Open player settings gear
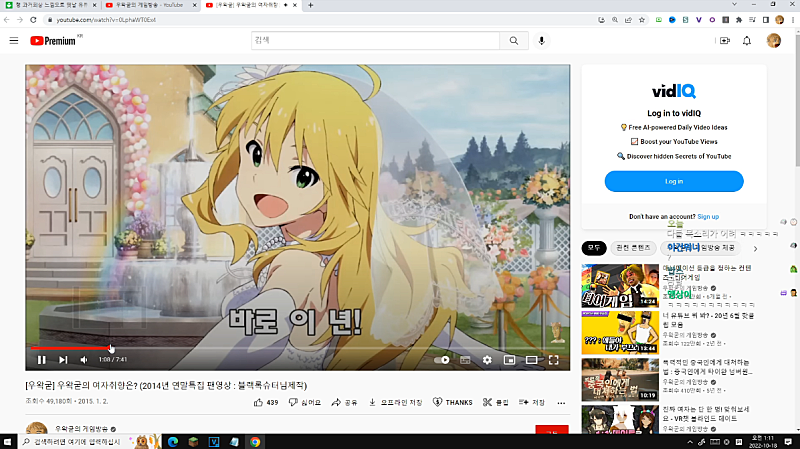Viewport: 800px width, 449px height. [x=487, y=360]
